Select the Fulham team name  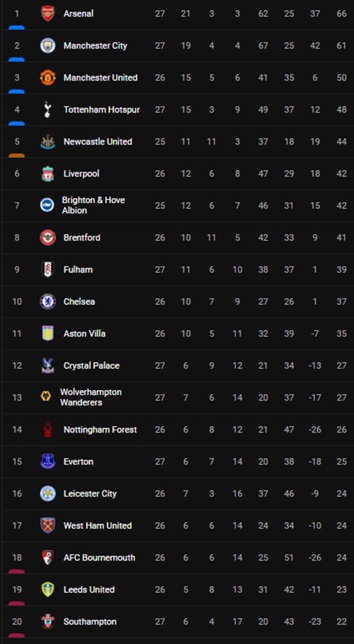tap(78, 269)
